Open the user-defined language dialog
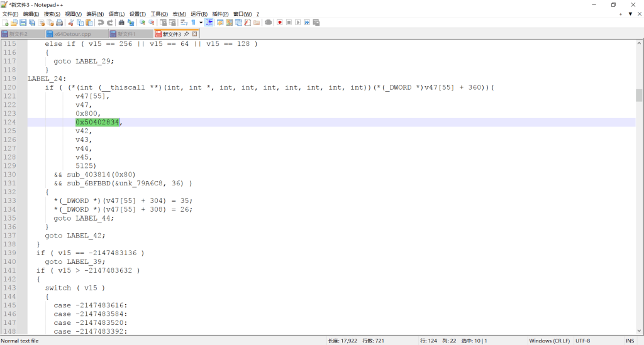Image resolution: width=644 pixels, height=345 pixels. (x=220, y=23)
